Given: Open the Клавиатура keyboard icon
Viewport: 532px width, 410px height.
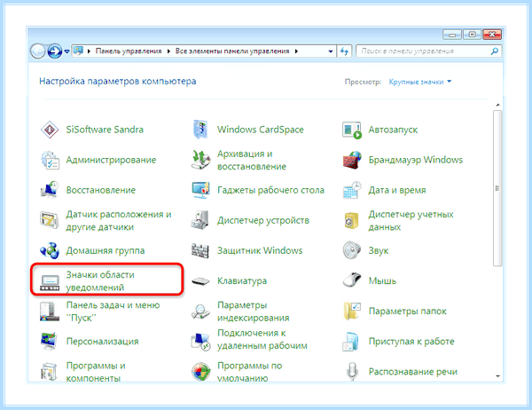Looking at the screenshot, I should 200,281.
